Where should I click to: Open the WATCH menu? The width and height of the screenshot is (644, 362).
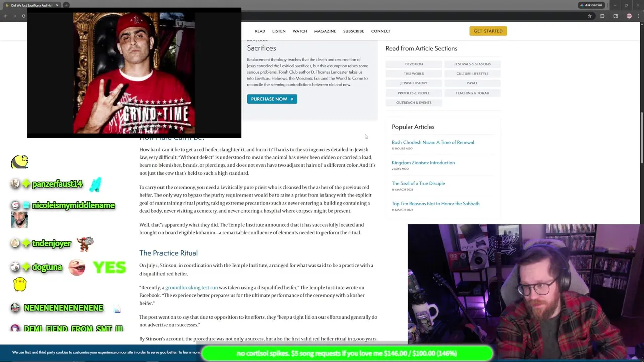tap(300, 31)
